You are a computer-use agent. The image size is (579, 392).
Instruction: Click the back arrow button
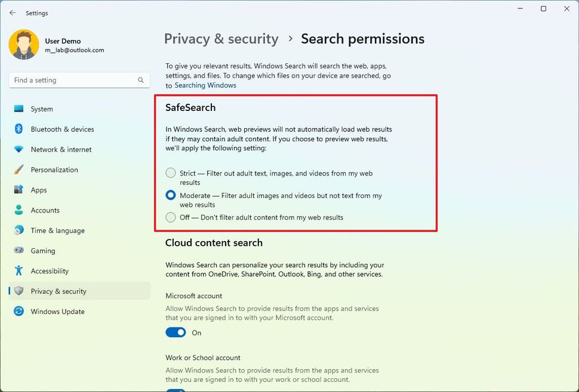[x=12, y=13]
